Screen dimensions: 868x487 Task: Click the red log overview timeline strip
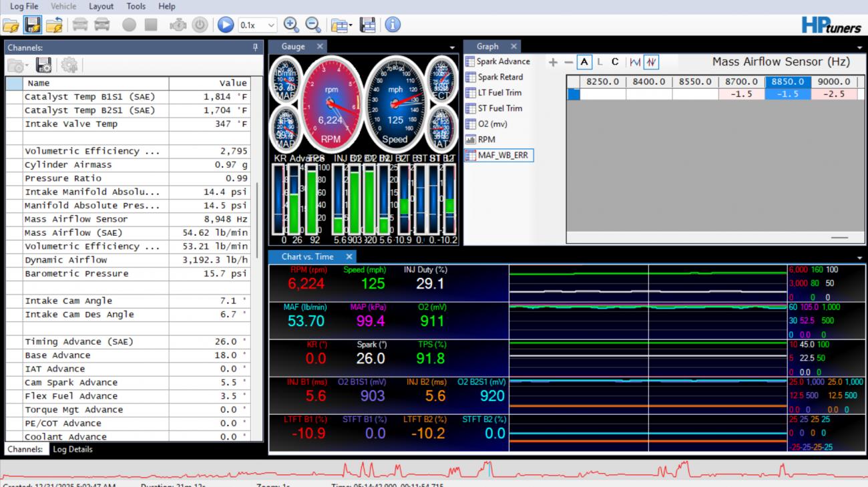pos(434,470)
